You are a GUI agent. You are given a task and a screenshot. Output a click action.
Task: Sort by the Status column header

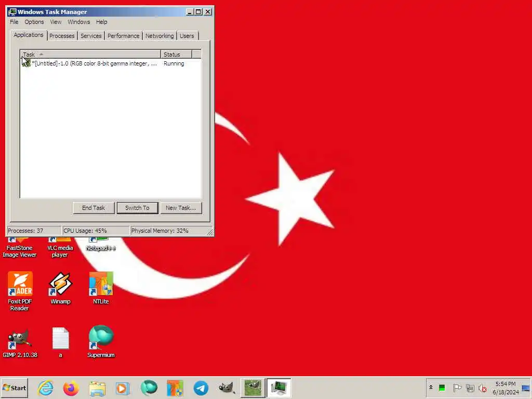point(177,54)
